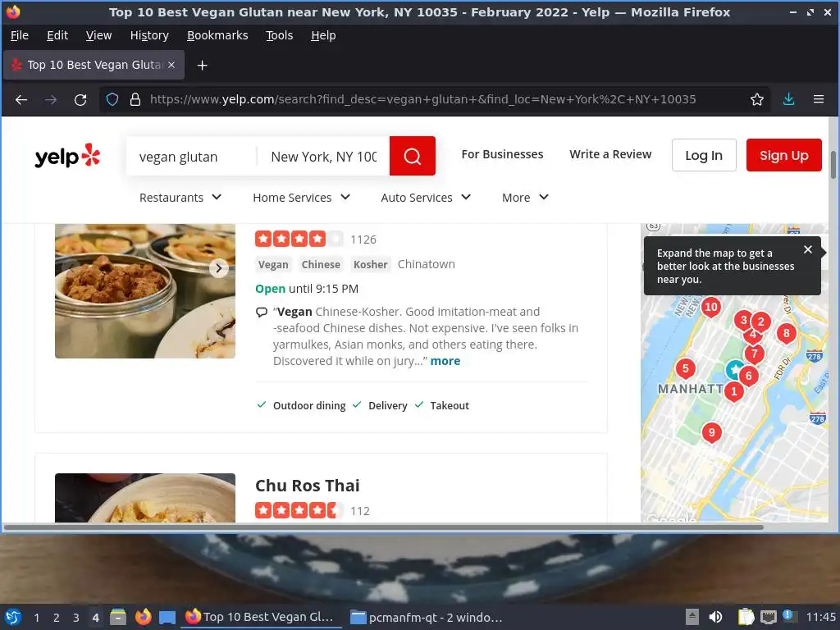This screenshot has height=630, width=840.
Task: Launch Firefox from the taskbar quick launch
Action: [143, 617]
